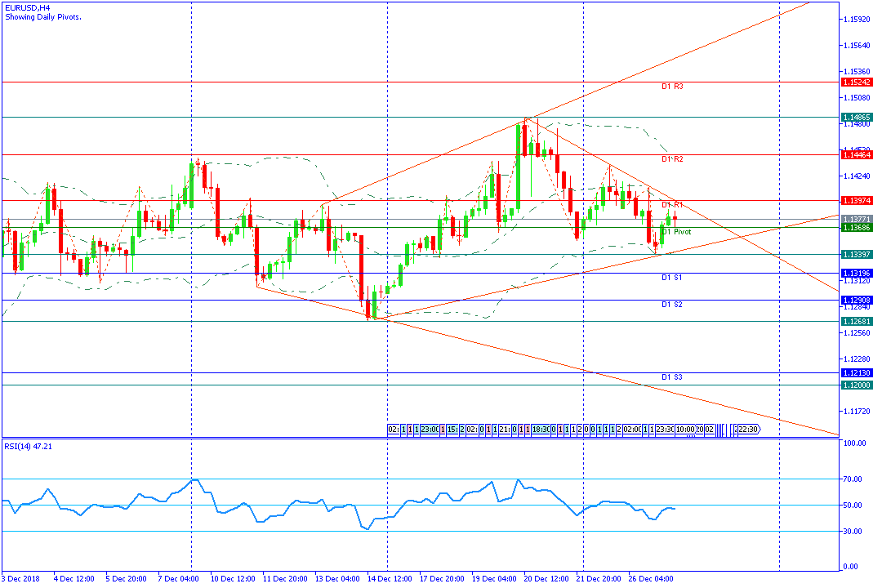882x588 pixels.
Task: Click the 1.13771 current price tag
Action: [x=857, y=220]
